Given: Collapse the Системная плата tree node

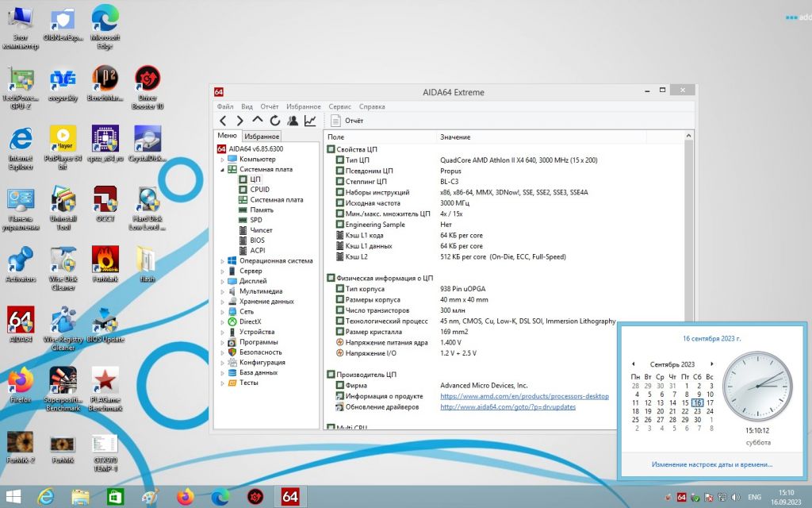Looking at the screenshot, I should coord(222,170).
